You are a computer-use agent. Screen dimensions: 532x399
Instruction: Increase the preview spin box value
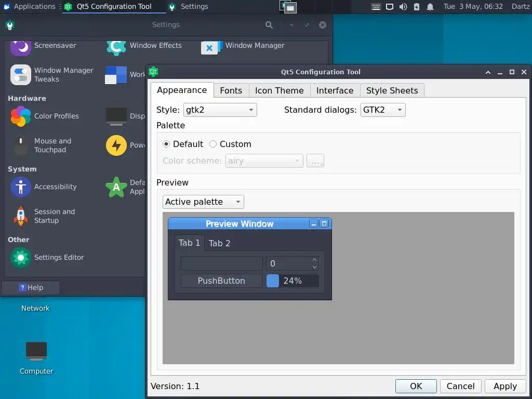314,260
